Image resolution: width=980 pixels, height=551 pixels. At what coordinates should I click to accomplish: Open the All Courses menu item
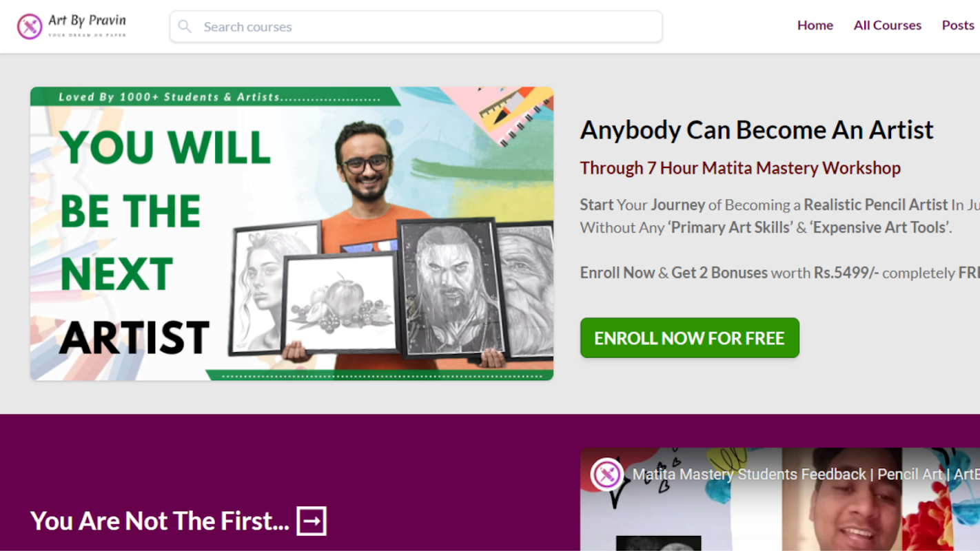[888, 25]
